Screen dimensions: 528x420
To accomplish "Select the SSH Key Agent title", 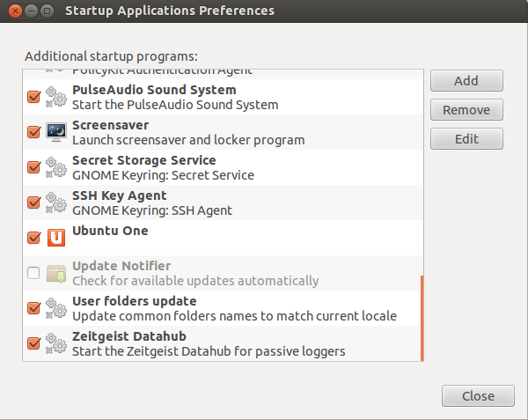I will tap(120, 195).
